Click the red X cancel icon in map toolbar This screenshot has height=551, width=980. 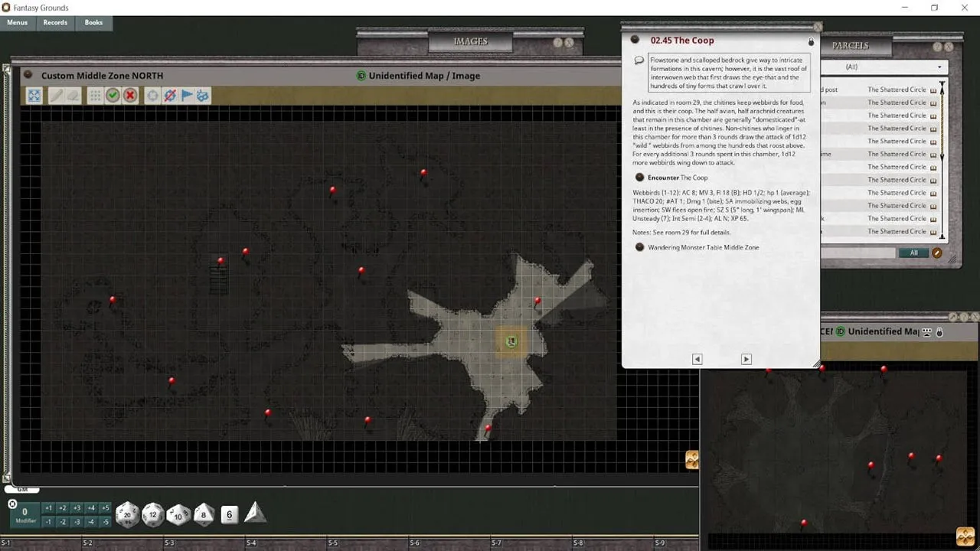click(130, 95)
